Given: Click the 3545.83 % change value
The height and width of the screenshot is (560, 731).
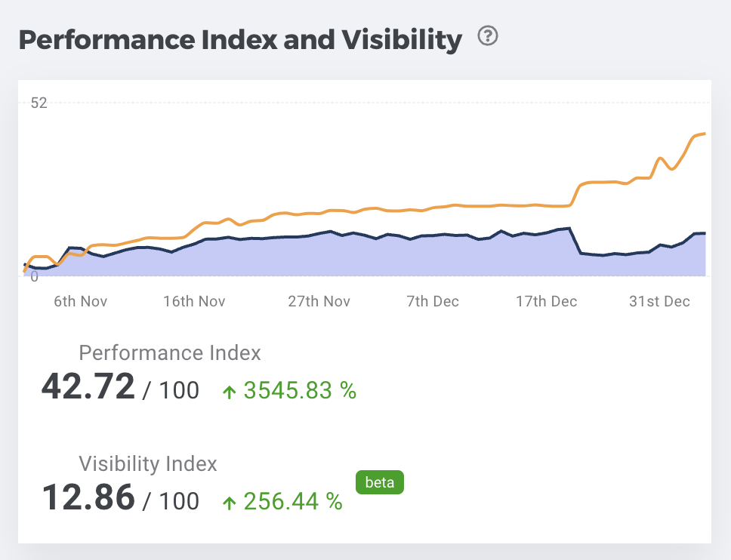Looking at the screenshot, I should (x=300, y=390).
